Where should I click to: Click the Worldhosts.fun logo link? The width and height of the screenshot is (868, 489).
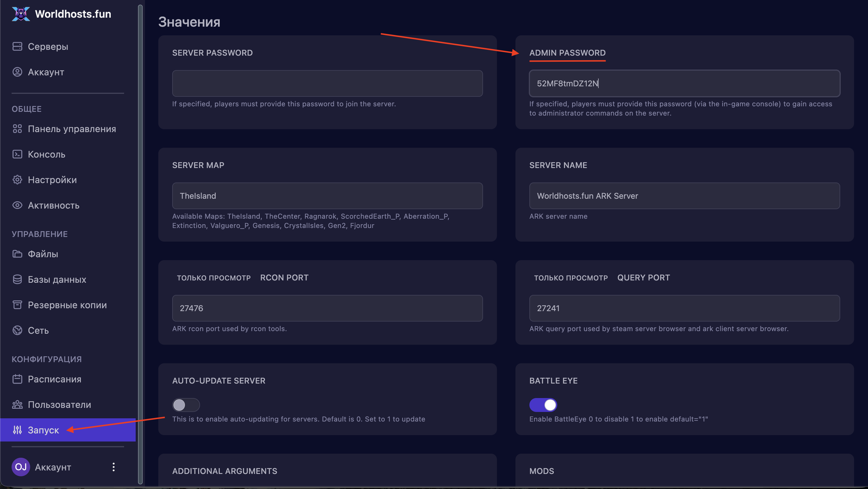tap(61, 14)
